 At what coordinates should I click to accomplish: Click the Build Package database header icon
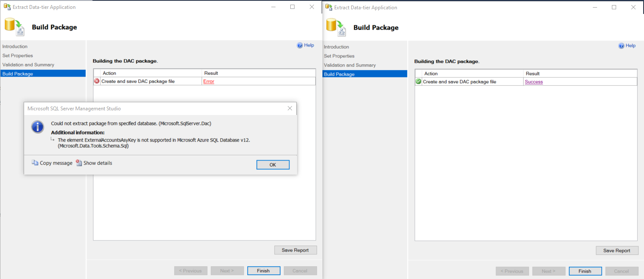click(13, 26)
